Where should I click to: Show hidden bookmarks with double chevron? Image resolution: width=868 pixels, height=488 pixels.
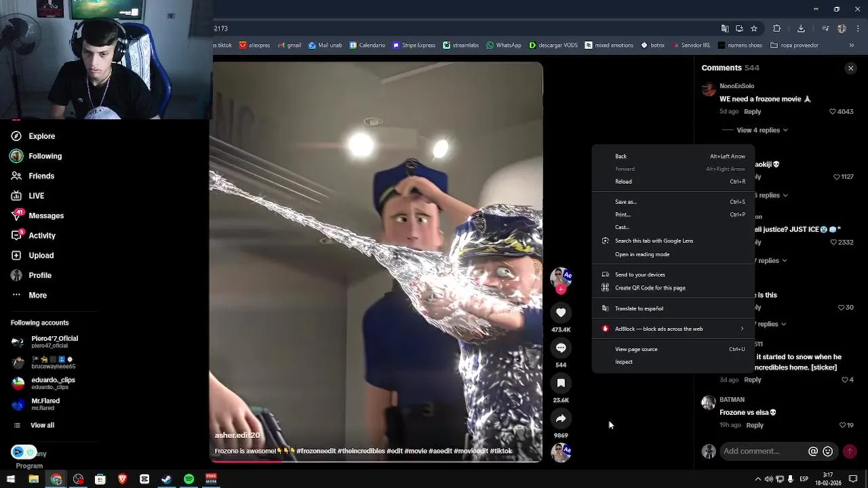[852, 45]
